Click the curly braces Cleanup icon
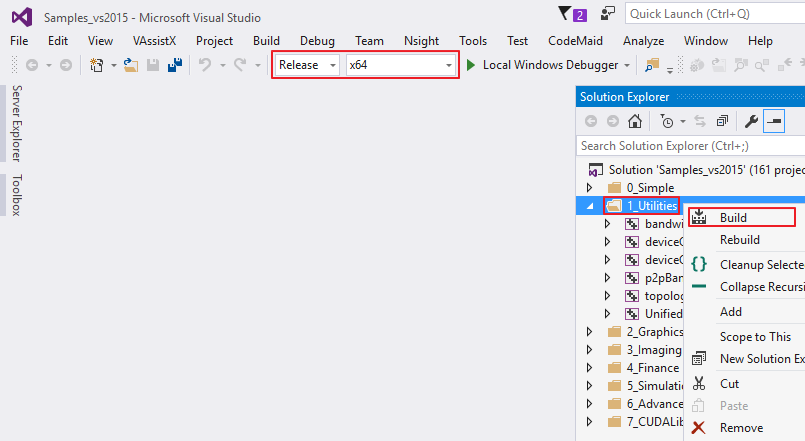The image size is (805, 441). [x=699, y=264]
